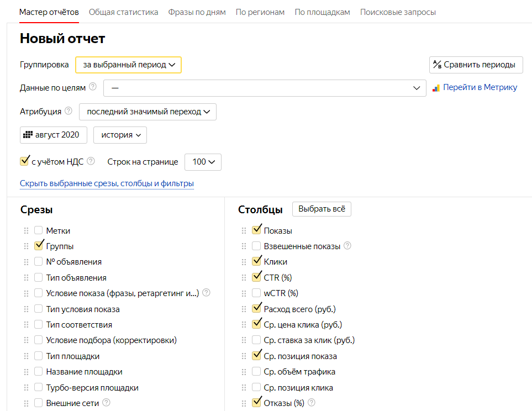Open the история dropdown
The width and height of the screenshot is (532, 411).
[x=120, y=135]
